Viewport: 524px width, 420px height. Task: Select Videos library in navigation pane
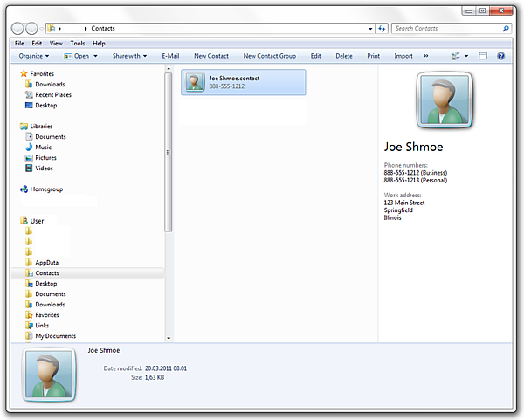tap(44, 169)
